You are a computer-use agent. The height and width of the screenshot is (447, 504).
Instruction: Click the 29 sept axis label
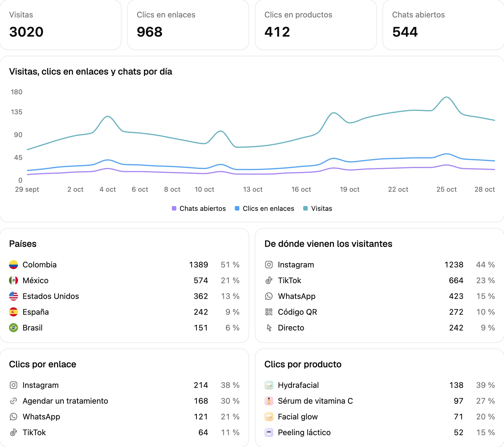coord(27,189)
